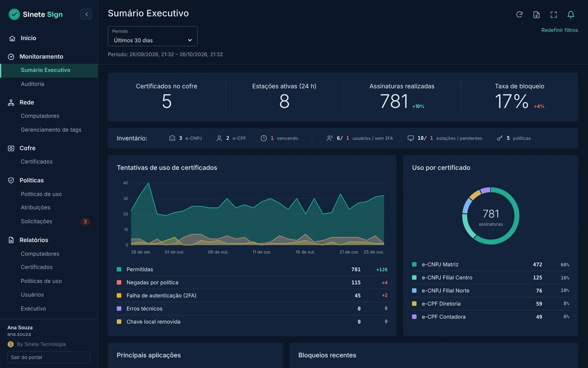Click the Relatórios document icon

[x=11, y=240]
